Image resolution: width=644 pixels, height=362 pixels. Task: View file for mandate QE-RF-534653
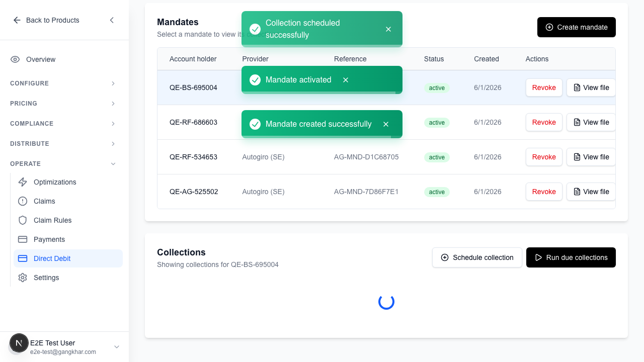point(591,157)
